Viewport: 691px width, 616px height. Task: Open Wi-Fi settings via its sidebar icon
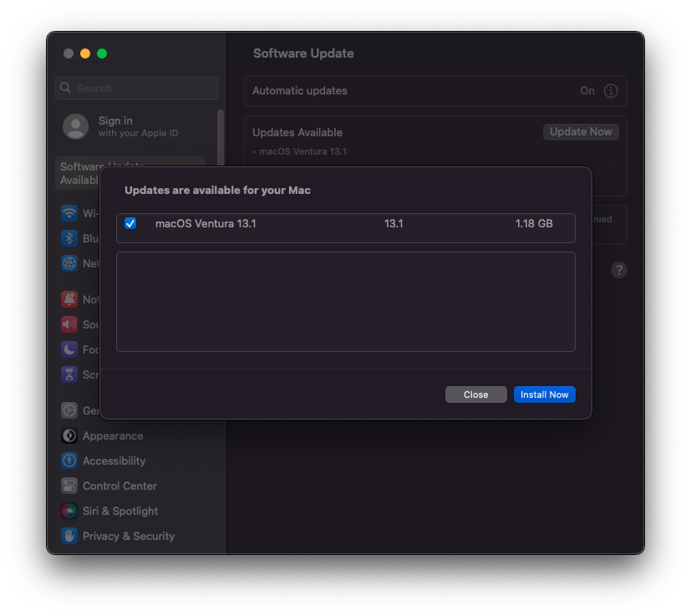69,213
